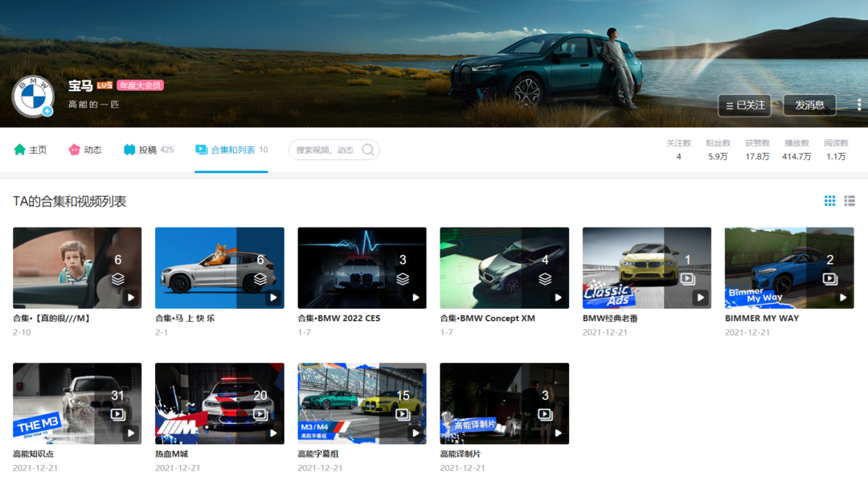Click the title BIMMER MY WAY
The image size is (868, 485).
click(x=762, y=319)
